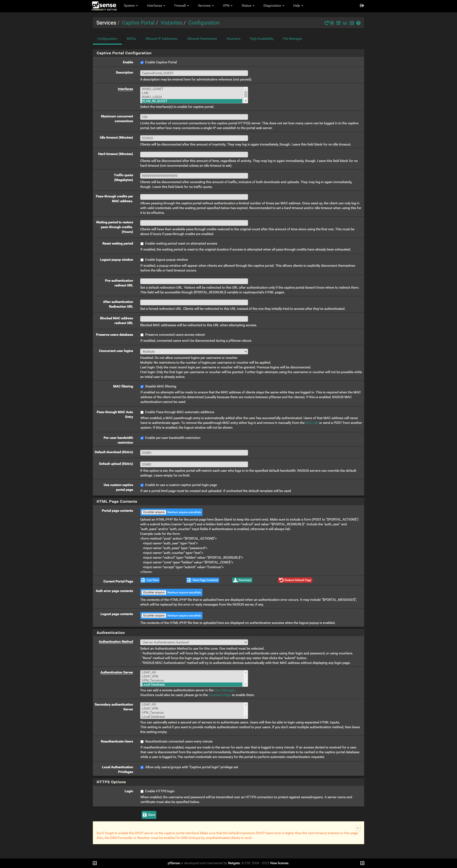Switch to the MACs tab
This screenshot has width=457, height=868.
point(131,39)
